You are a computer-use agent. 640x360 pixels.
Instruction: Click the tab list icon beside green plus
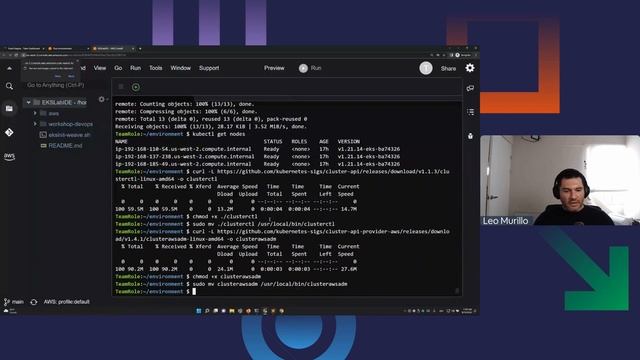click(x=121, y=87)
